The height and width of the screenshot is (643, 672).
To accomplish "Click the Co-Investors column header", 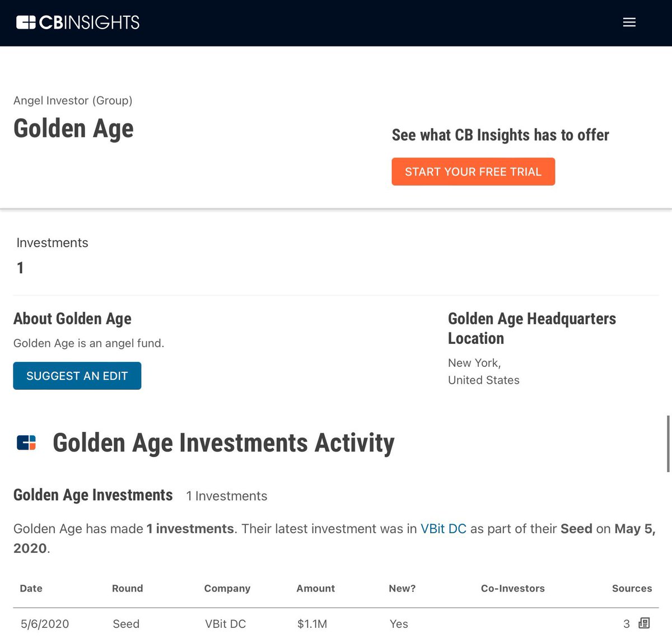I will [x=513, y=588].
